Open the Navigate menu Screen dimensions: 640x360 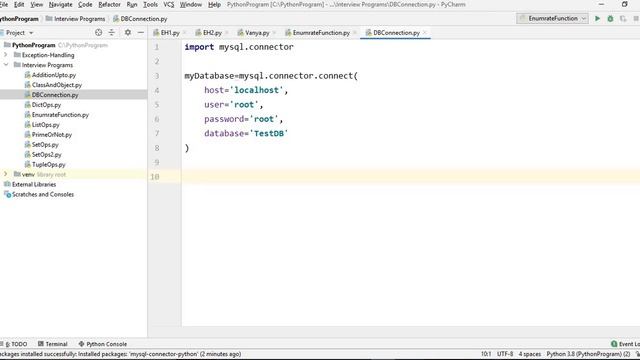coord(60,4)
